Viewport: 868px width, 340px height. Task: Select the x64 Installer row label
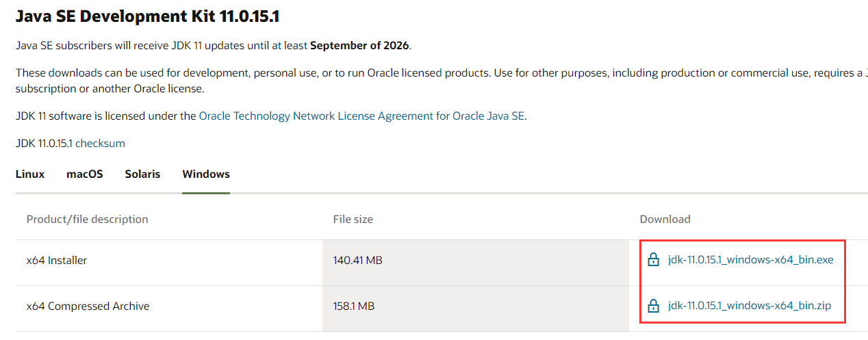coord(57,261)
